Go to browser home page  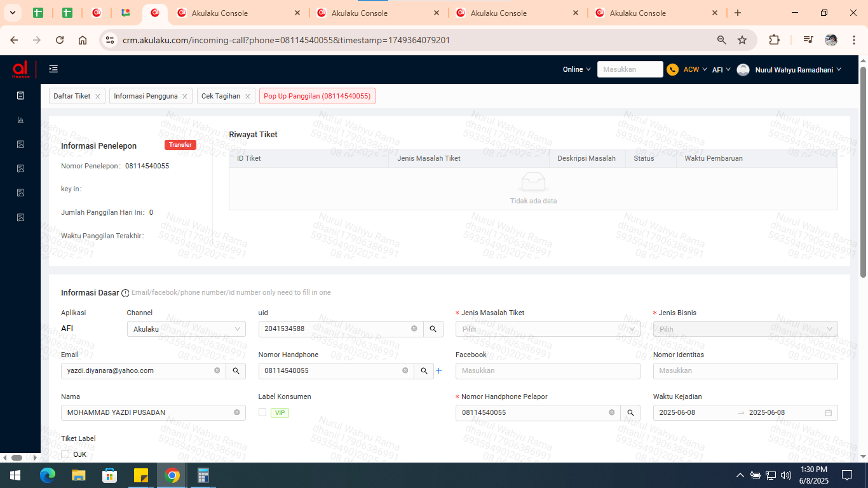click(x=83, y=40)
